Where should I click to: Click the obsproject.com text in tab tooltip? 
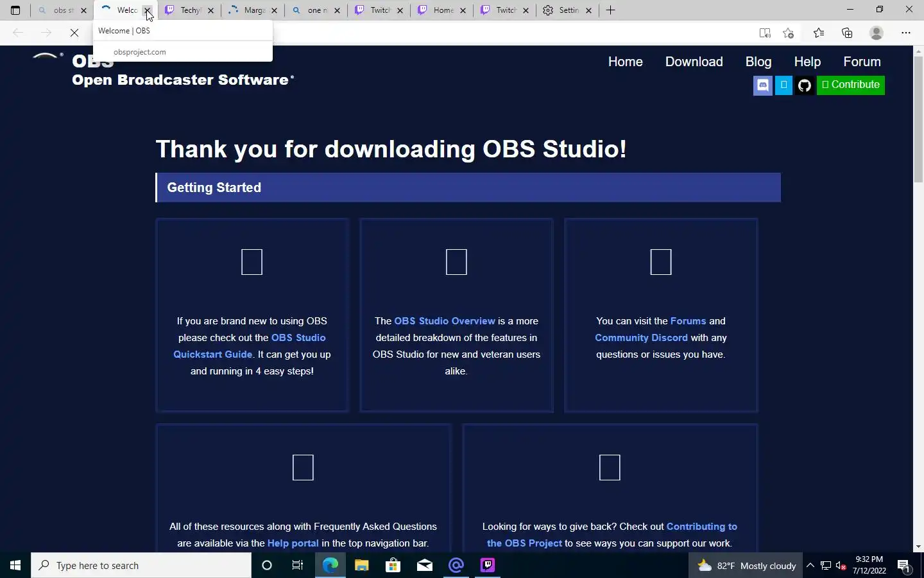pyautogui.click(x=140, y=52)
